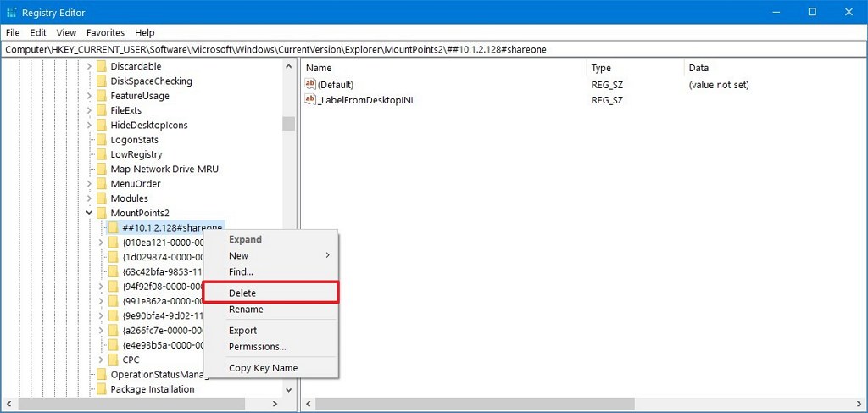Click the tree pane scroll up arrow

[x=288, y=66]
